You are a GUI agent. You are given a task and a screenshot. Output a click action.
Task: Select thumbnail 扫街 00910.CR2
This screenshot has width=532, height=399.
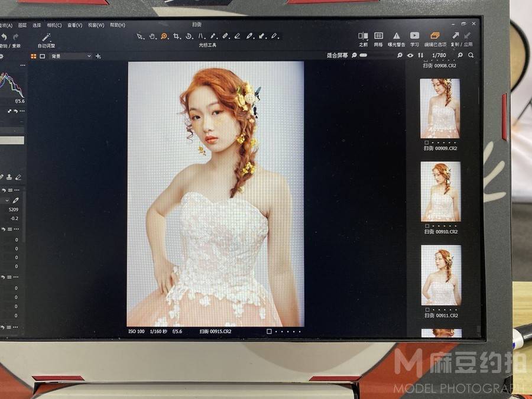tap(441, 192)
